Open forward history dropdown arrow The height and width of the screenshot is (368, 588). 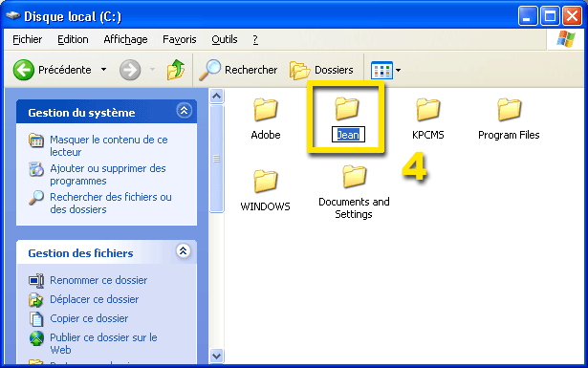[x=152, y=70]
